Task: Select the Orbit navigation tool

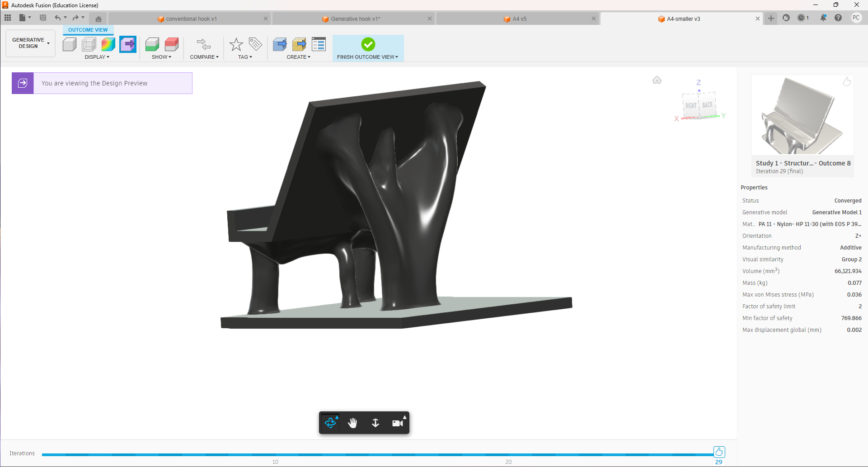Action: pyautogui.click(x=330, y=423)
